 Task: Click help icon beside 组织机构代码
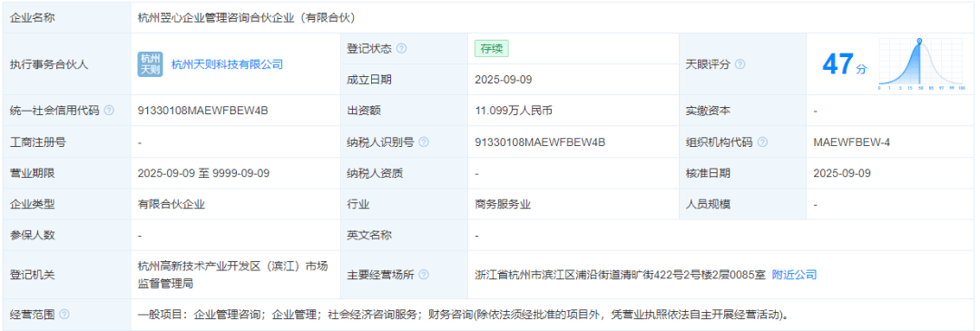pos(762,141)
